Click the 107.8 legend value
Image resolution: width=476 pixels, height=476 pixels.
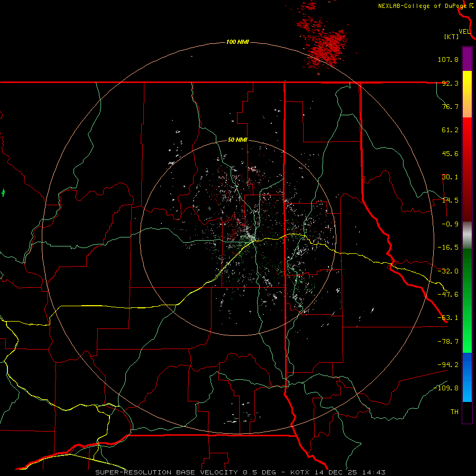pyautogui.click(x=448, y=59)
